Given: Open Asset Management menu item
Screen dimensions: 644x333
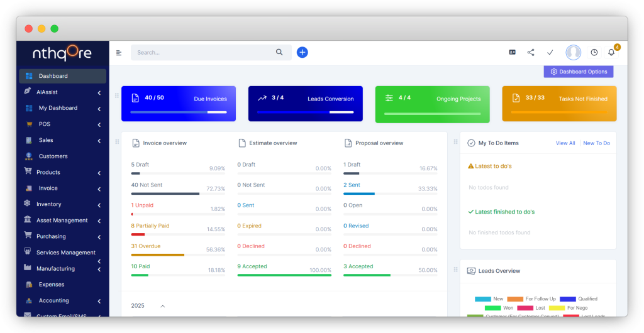Looking at the screenshot, I should point(62,221).
